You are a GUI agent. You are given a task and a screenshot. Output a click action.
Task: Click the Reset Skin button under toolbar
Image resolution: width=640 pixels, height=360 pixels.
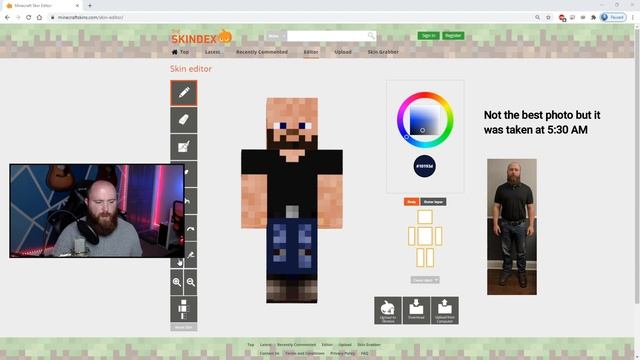(x=184, y=327)
